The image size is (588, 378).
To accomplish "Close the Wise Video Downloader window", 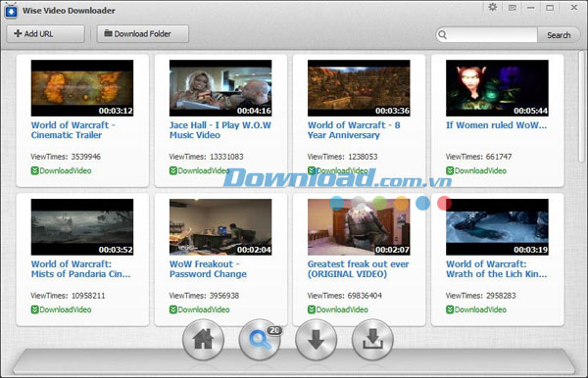I will click(573, 8).
